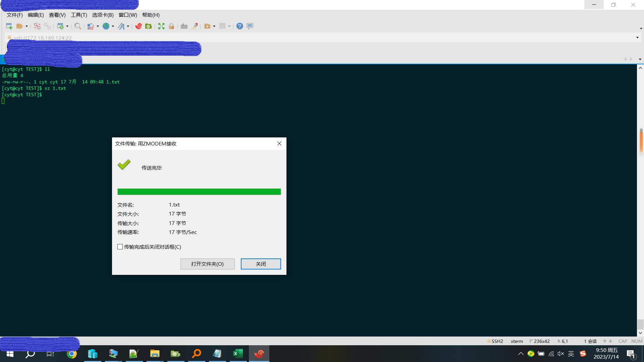This screenshot has height=362, width=644.
Task: Click the 传送完毕 status text
Action: coord(152,168)
